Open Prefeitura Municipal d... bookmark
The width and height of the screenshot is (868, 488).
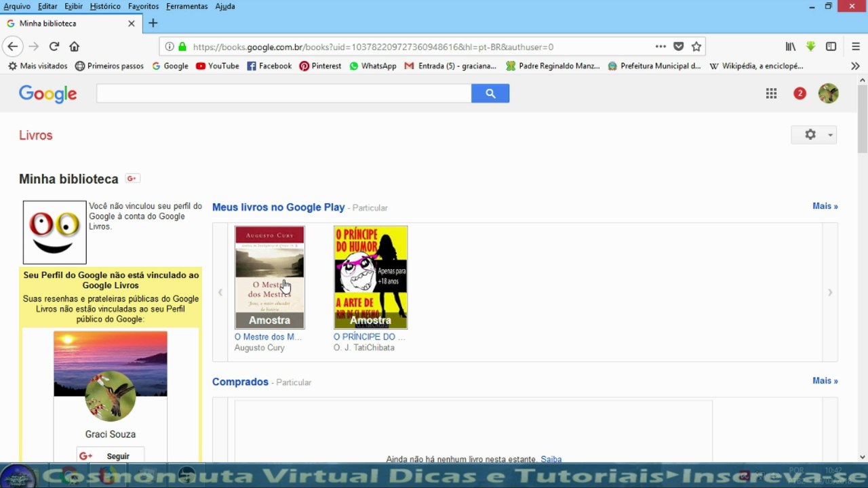[654, 66]
